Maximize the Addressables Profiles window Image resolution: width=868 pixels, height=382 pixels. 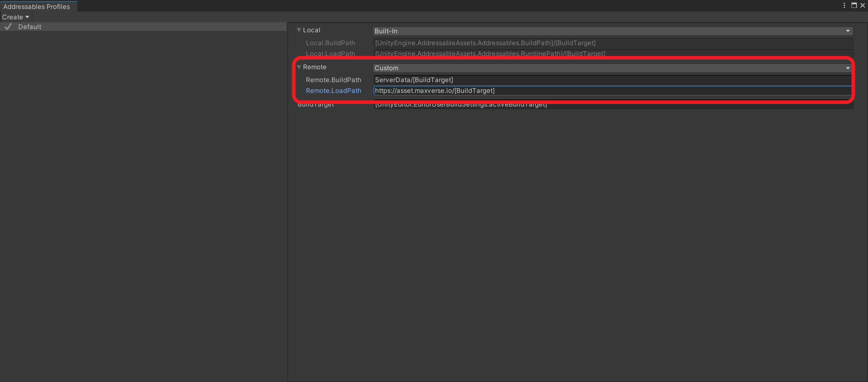[x=854, y=5]
